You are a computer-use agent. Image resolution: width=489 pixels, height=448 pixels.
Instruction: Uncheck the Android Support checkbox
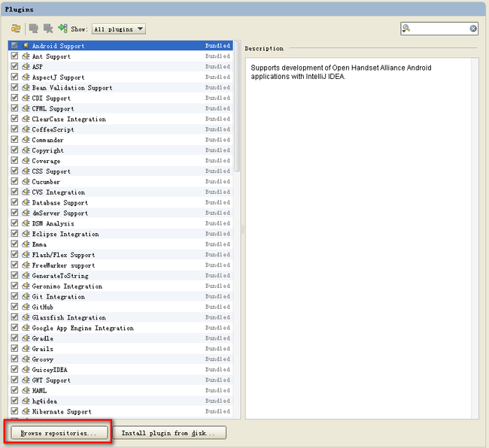(14, 45)
